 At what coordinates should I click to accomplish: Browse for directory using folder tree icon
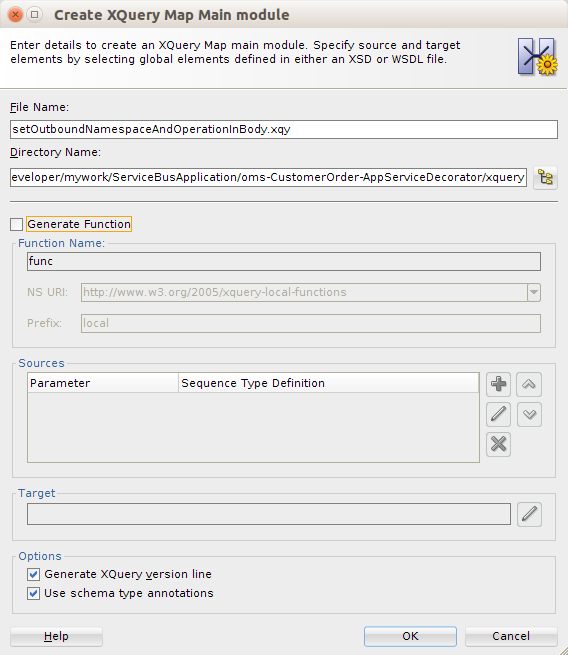tap(545, 178)
